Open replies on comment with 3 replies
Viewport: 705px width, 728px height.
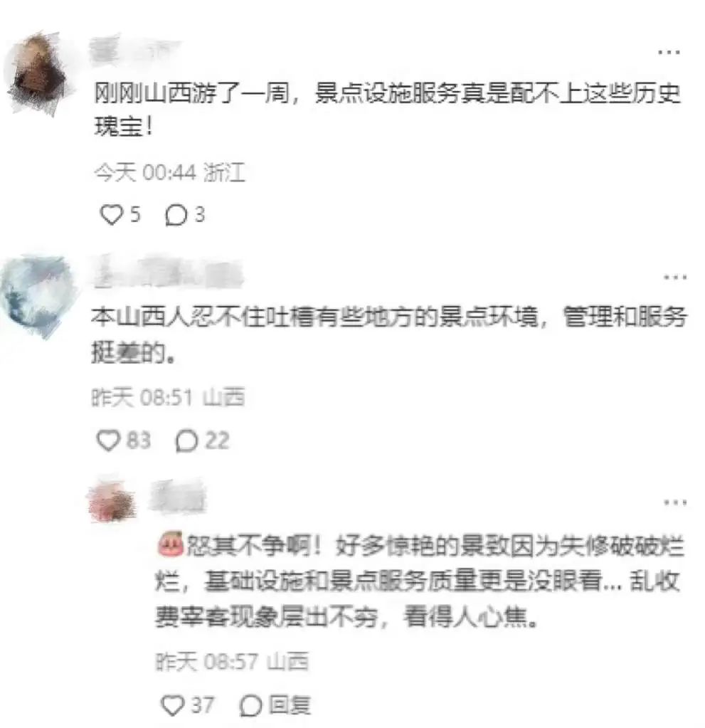click(x=176, y=216)
